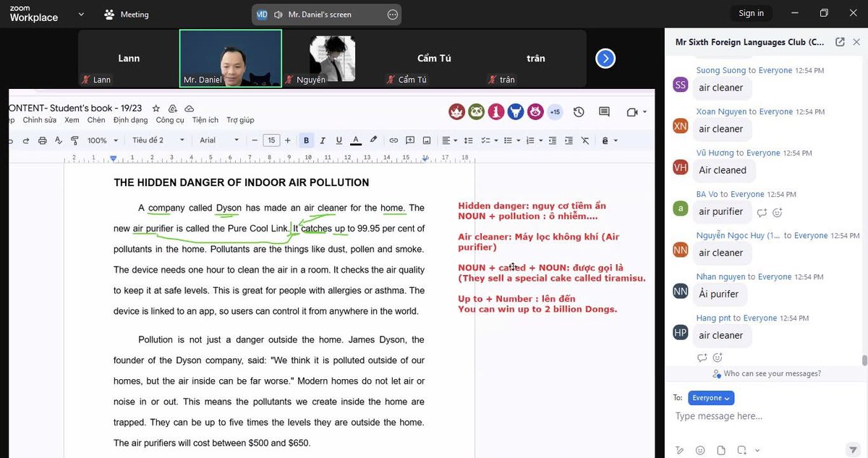Star the Student's book document
The width and height of the screenshot is (868, 458).
point(156,109)
